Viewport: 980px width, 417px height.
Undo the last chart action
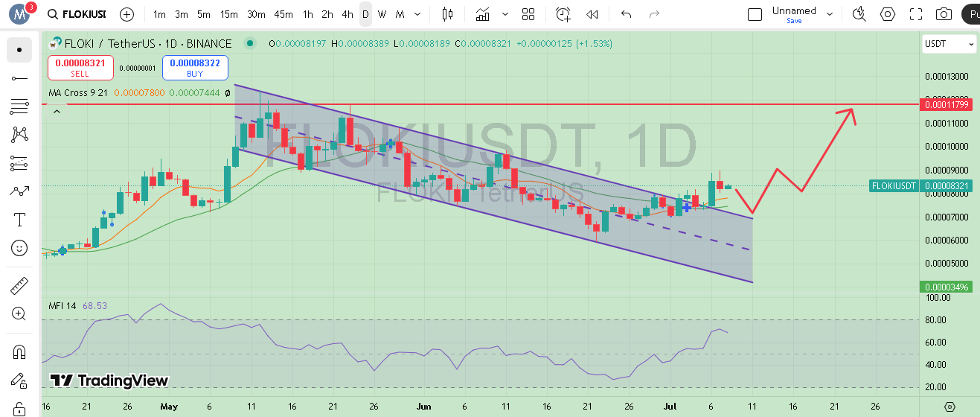(x=626, y=14)
